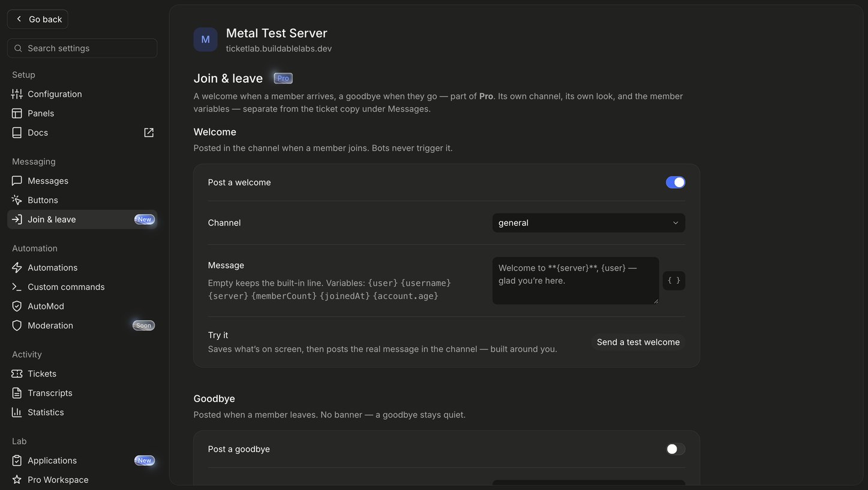Click the Tickets ticket icon
The width and height of the screenshot is (868, 490).
point(17,374)
